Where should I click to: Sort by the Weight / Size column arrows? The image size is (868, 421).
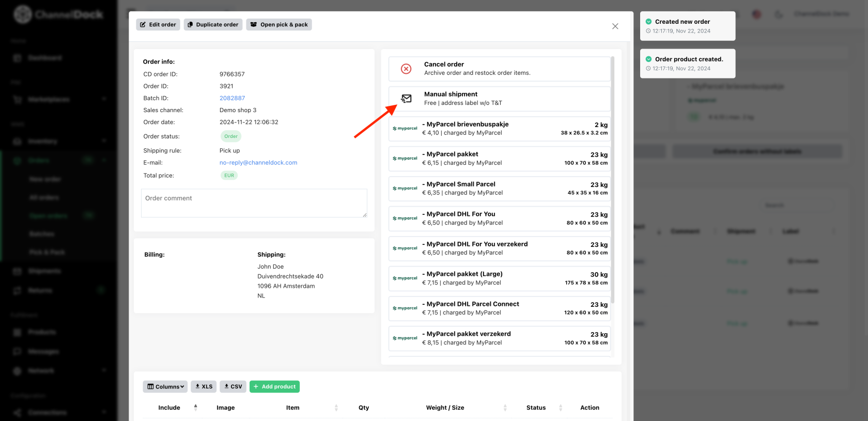(x=505, y=408)
